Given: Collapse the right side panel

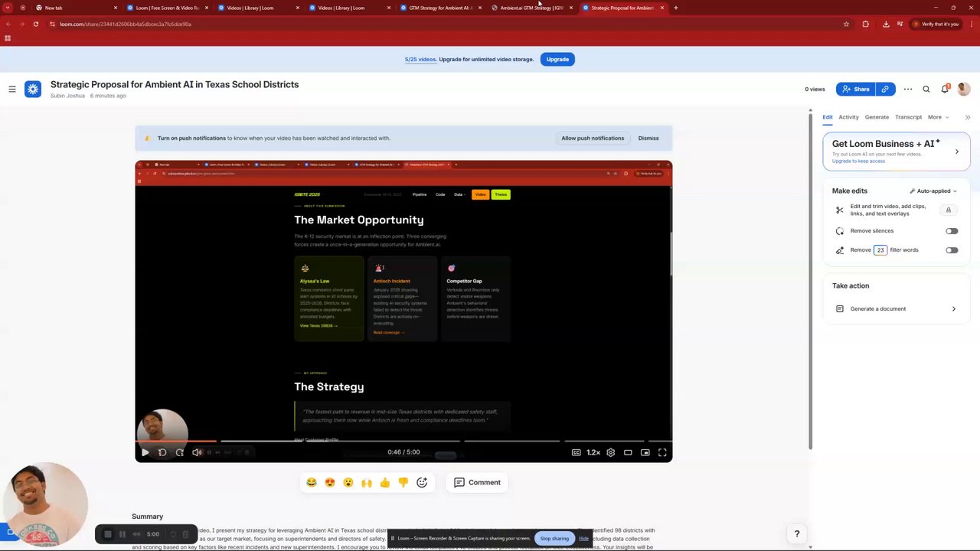Looking at the screenshot, I should click(x=968, y=117).
